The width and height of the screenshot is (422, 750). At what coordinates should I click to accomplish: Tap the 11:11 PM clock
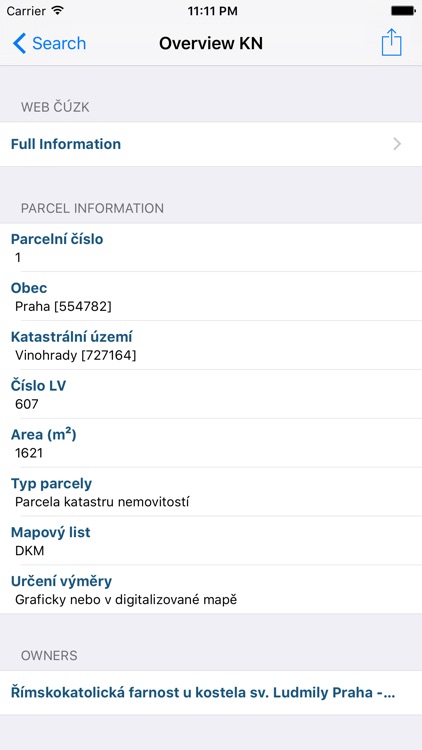tap(212, 11)
